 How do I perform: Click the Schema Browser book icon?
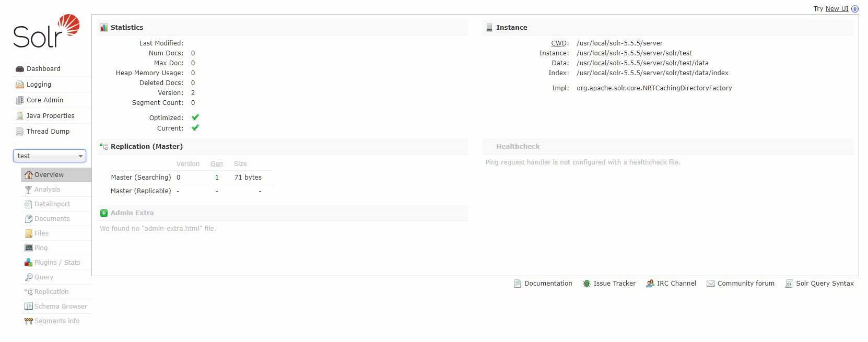tap(29, 306)
